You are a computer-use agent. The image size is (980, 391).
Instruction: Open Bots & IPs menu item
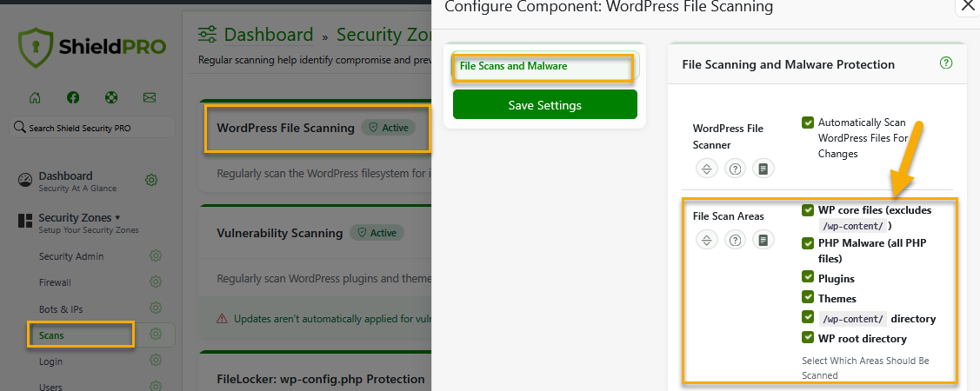pos(61,308)
